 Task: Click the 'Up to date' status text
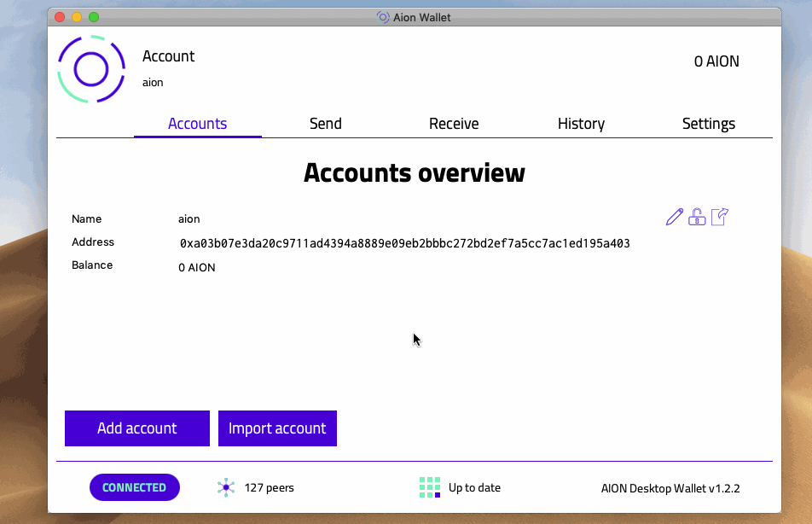coord(474,487)
